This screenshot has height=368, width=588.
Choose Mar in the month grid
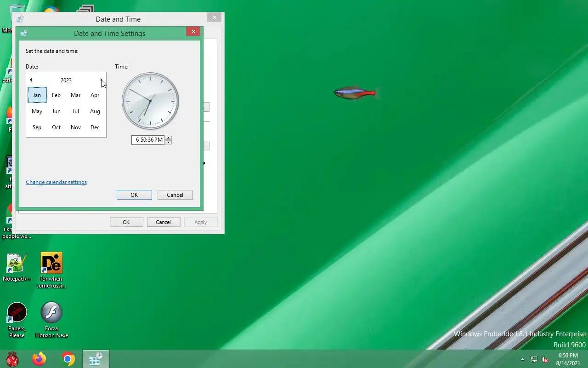(76, 95)
